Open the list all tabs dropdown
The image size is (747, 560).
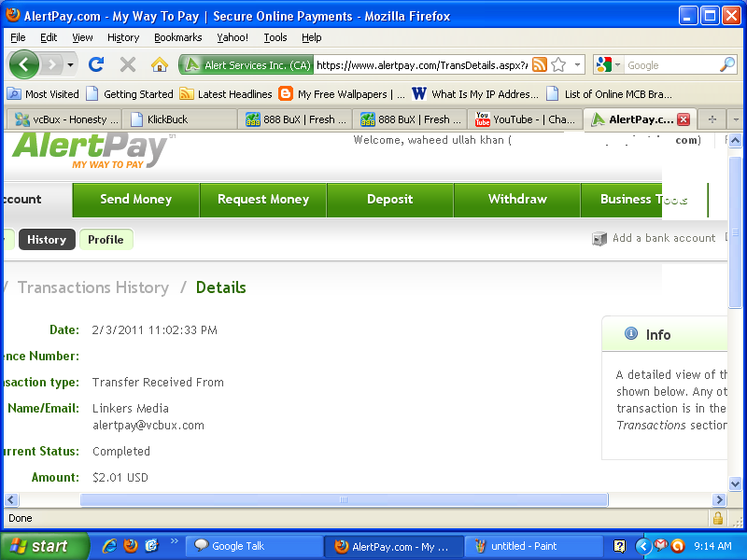click(x=736, y=119)
